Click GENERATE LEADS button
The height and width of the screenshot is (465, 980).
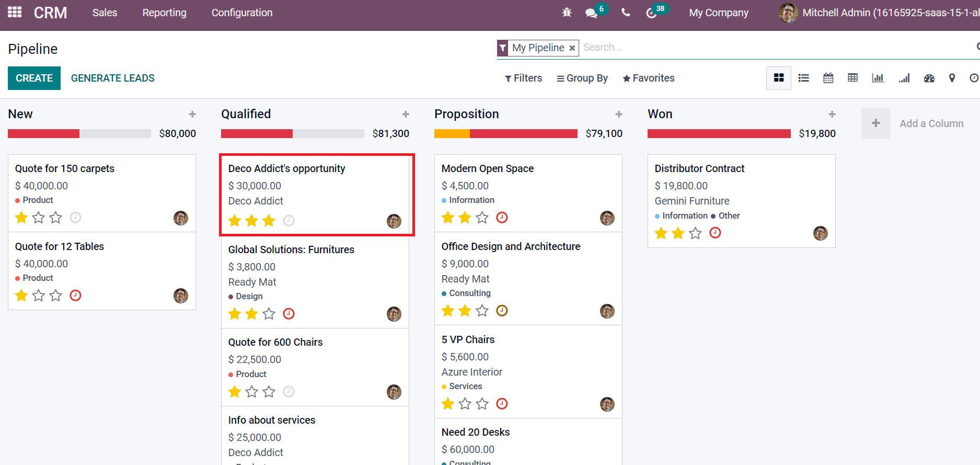(113, 78)
